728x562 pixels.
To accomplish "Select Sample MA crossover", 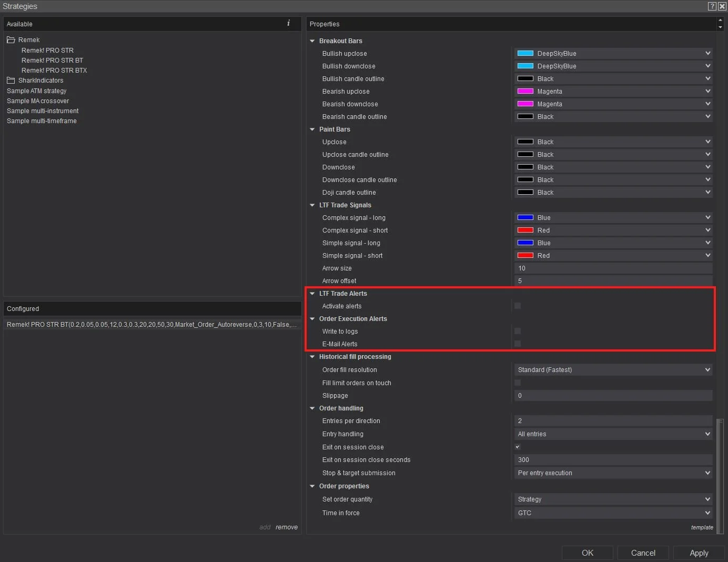I will (x=38, y=101).
